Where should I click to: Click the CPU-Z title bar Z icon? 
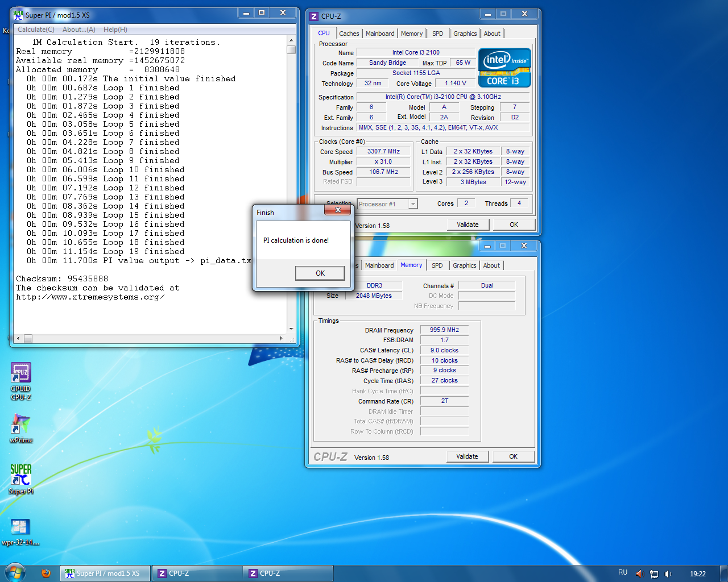314,16
